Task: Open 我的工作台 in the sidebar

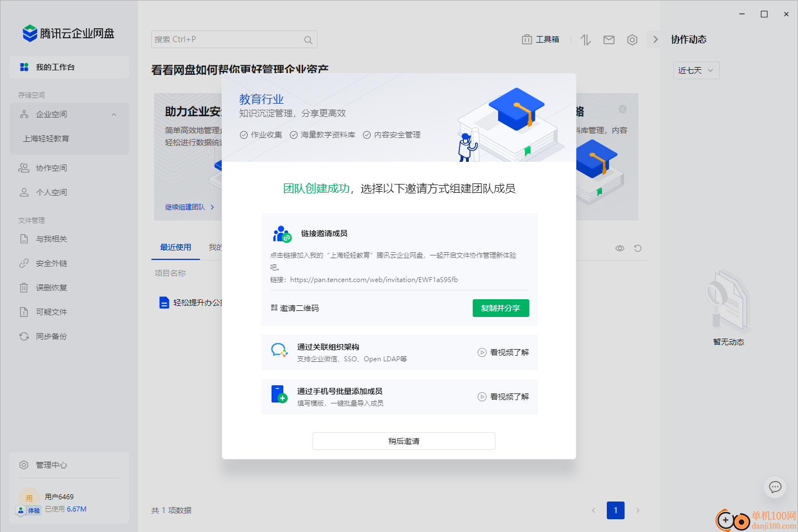Action: 69,67
